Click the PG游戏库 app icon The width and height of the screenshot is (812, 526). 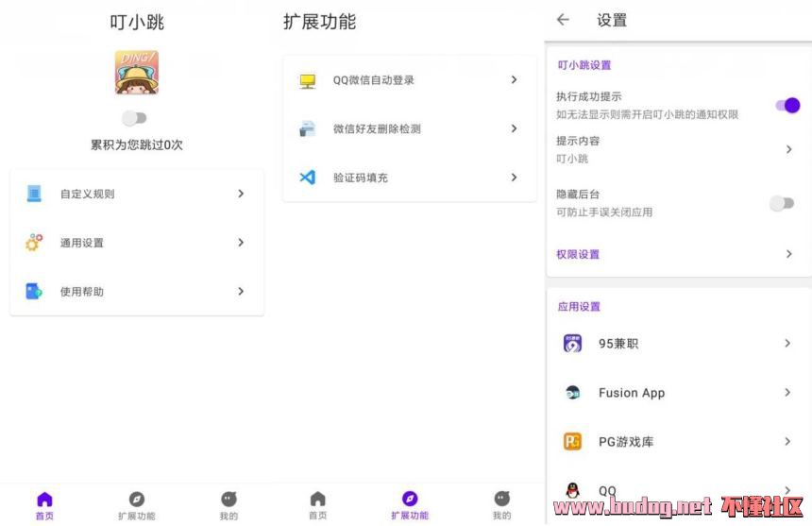click(572, 441)
